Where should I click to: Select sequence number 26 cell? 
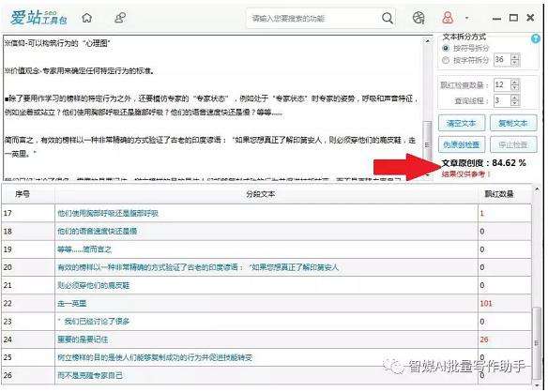(x=28, y=375)
